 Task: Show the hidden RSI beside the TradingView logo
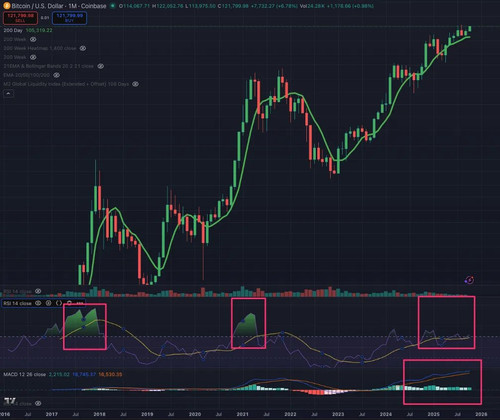click(x=38, y=403)
